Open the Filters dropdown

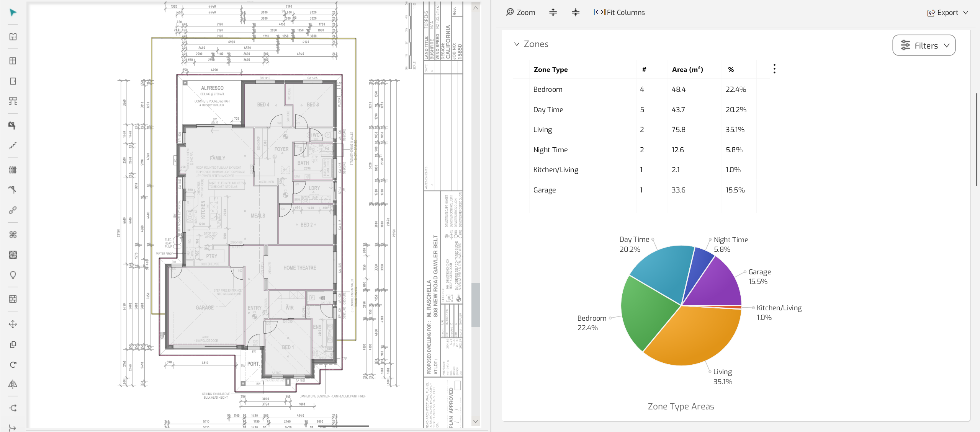pos(924,46)
